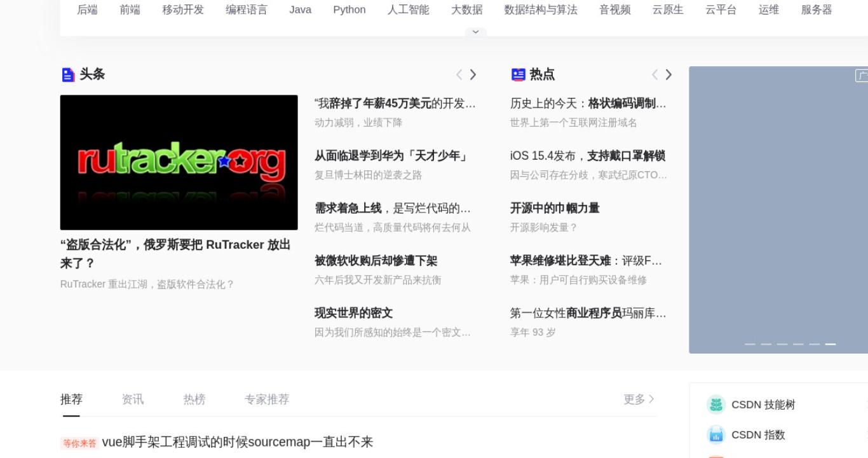Open the CSDN 指数 link
This screenshot has height=458, width=868.
(758, 434)
